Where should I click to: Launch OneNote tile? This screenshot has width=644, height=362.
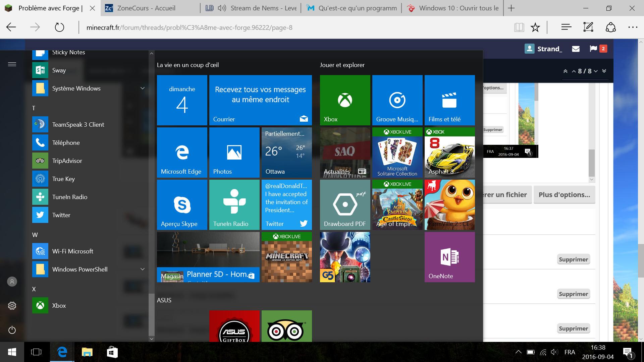450,257
